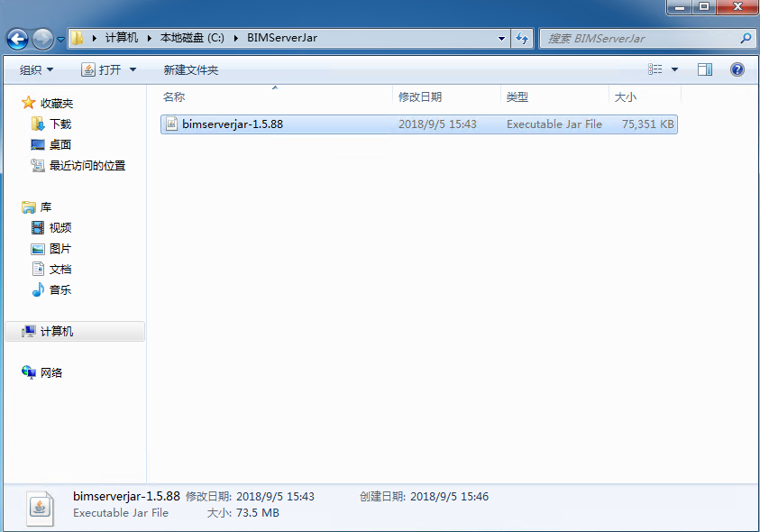The height and width of the screenshot is (532, 760).
Task: Toggle the preview pane button
Action: 705,69
